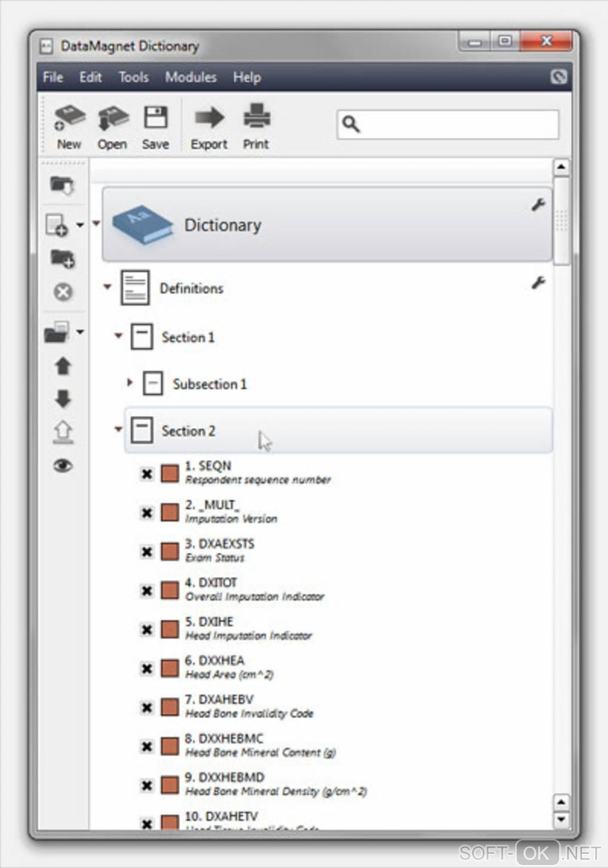
Task: Toggle the X checkbox for 9. DXXHEBMD
Action: click(147, 785)
